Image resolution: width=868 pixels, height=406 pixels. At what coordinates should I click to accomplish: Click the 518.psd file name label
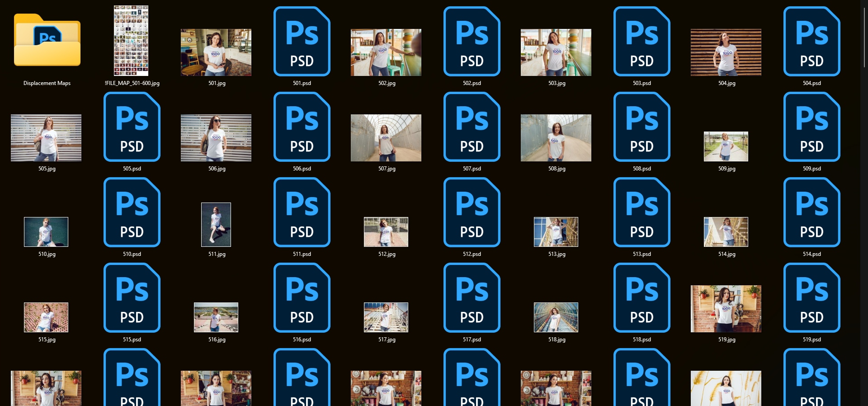642,340
